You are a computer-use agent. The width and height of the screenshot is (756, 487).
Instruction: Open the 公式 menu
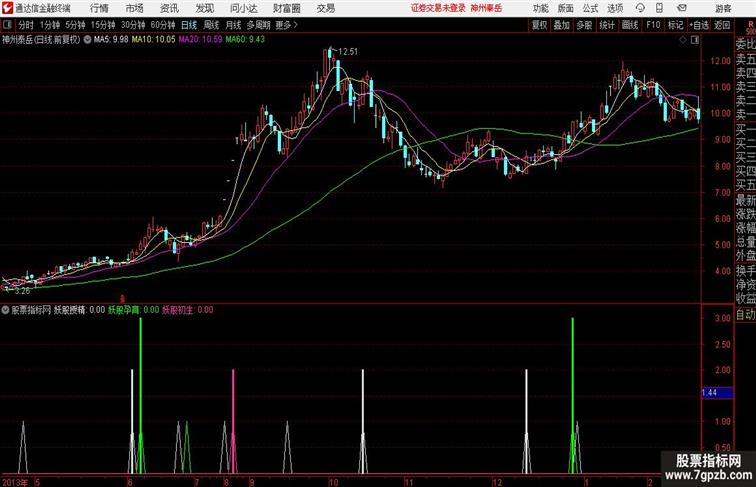pos(590,8)
